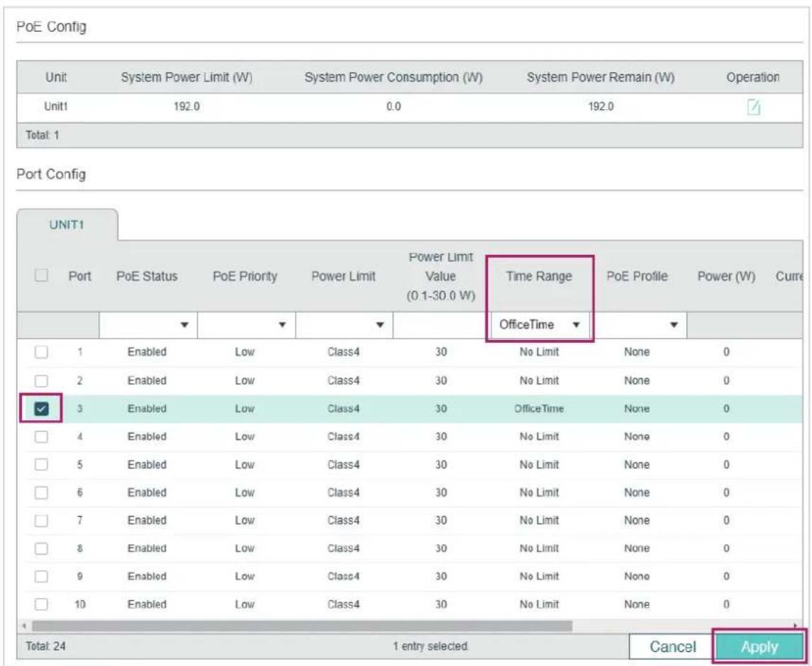Click the System Power Limit value 192.0
Image resolution: width=812 pixels, height=666 pixels.
point(186,107)
